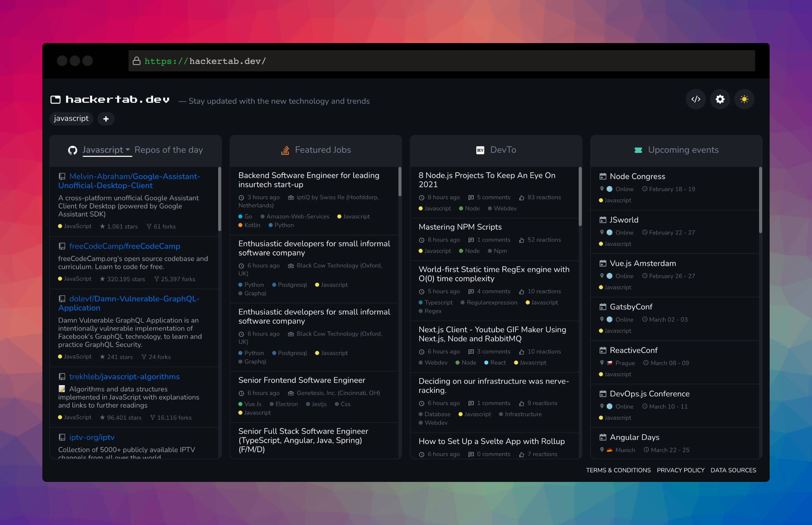The width and height of the screenshot is (812, 525).
Task: Select the javascript tag chip
Action: tap(71, 119)
